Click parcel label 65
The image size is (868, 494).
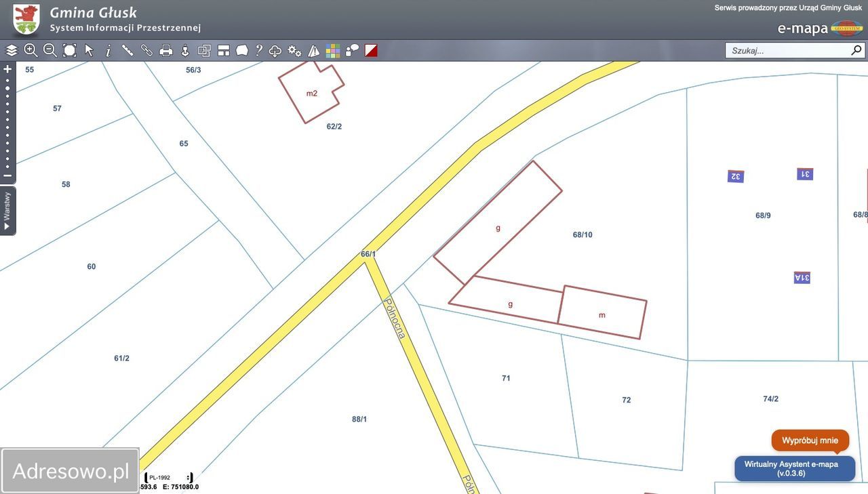[x=184, y=144]
